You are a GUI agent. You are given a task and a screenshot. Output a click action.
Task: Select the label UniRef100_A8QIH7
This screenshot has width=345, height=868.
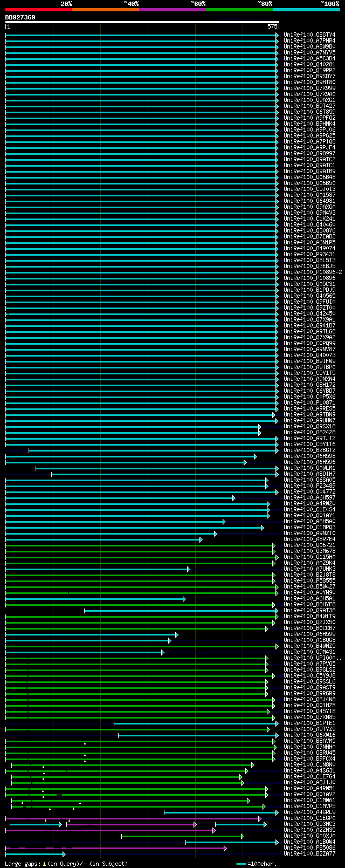[309, 474]
